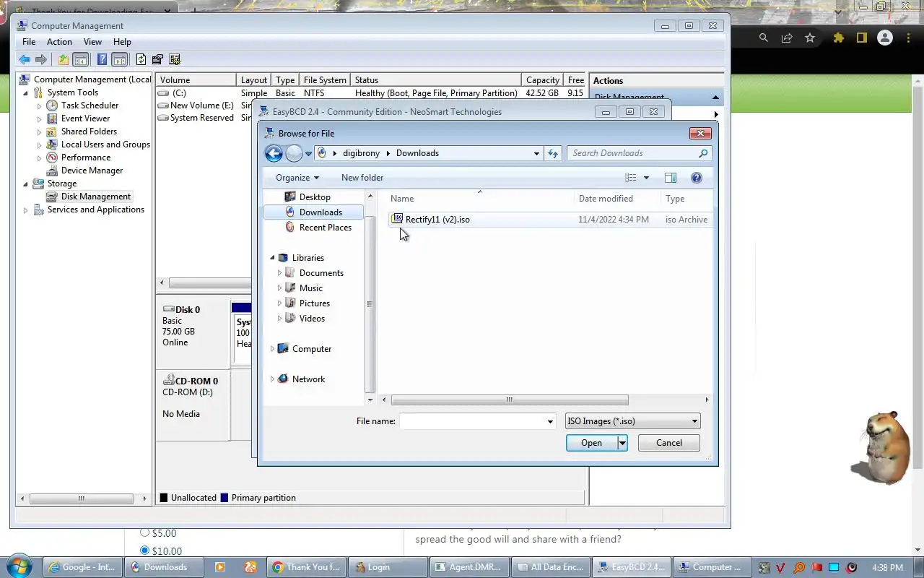This screenshot has height=578, width=924.
Task: Go back using the Computer Management toolbar arrow
Action: point(25,60)
